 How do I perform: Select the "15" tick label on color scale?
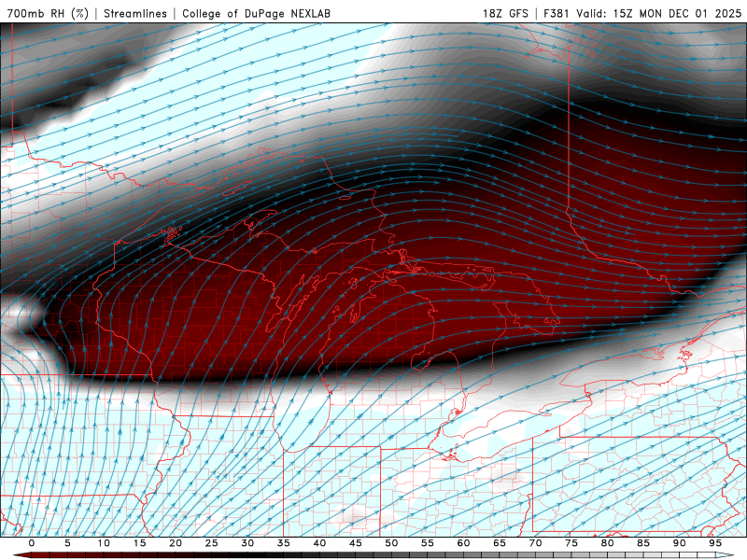coord(139,543)
